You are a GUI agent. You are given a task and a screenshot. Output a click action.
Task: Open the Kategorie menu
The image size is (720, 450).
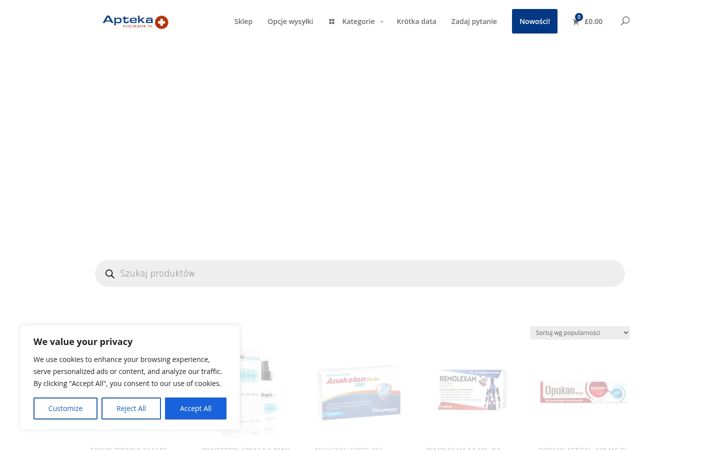[358, 22]
